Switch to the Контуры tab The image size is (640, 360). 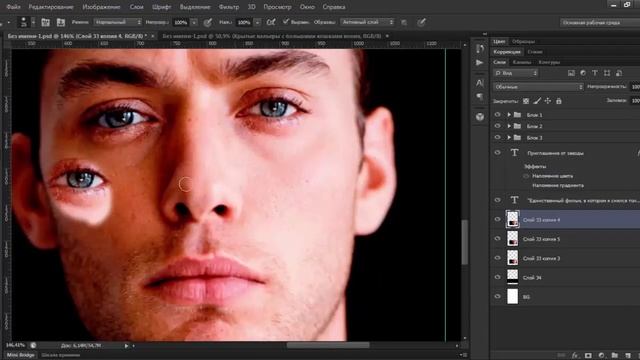click(549, 62)
